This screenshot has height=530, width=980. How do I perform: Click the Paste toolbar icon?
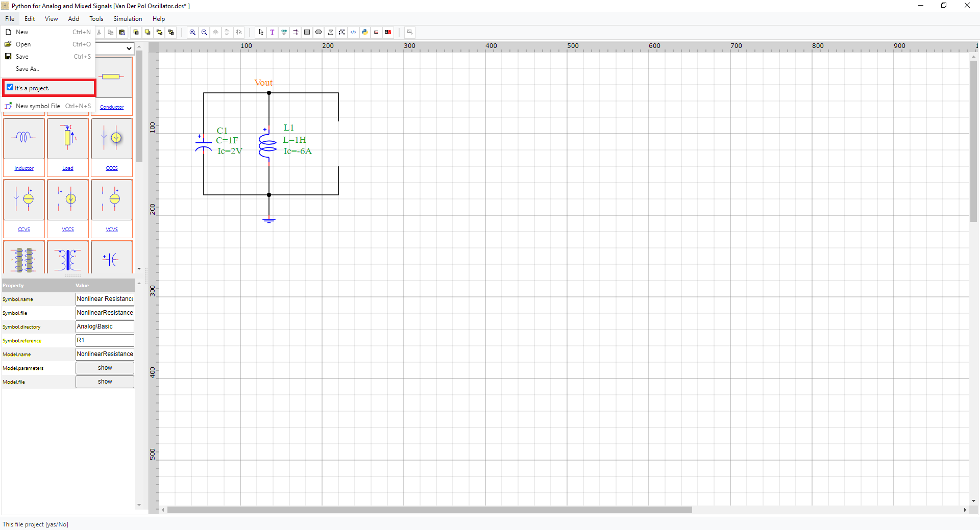[122, 32]
